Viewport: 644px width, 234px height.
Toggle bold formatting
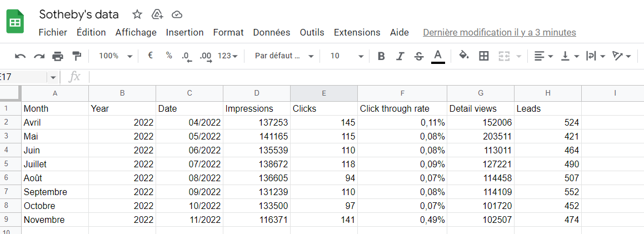tap(381, 56)
